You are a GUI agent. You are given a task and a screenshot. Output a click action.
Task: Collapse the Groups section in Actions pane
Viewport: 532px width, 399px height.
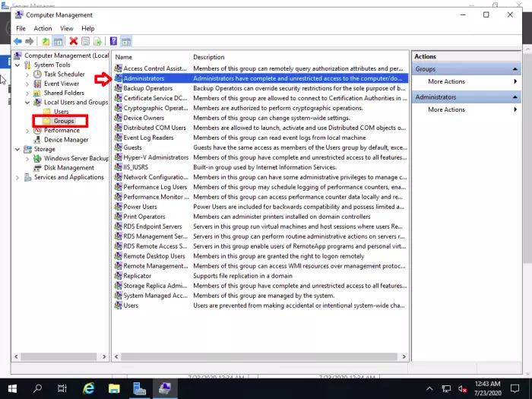(515, 69)
